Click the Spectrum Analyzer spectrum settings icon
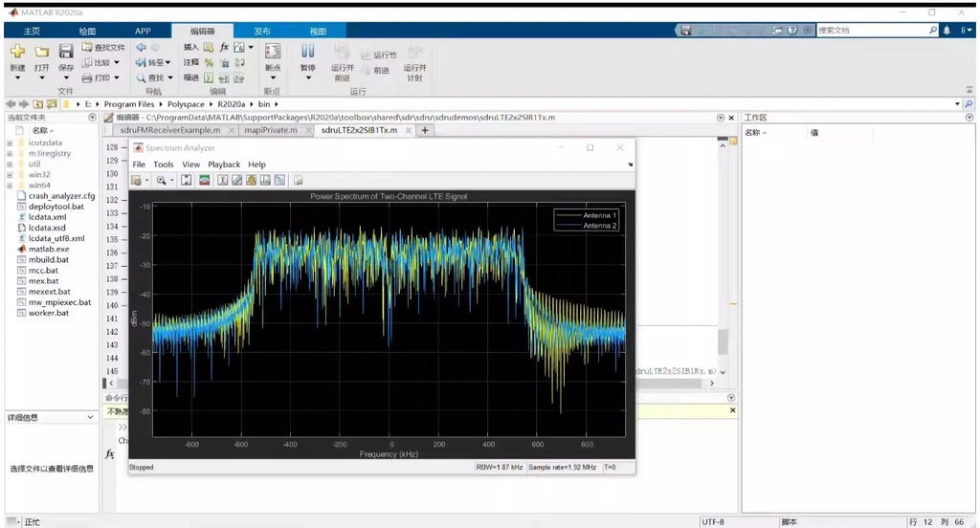 [x=205, y=181]
